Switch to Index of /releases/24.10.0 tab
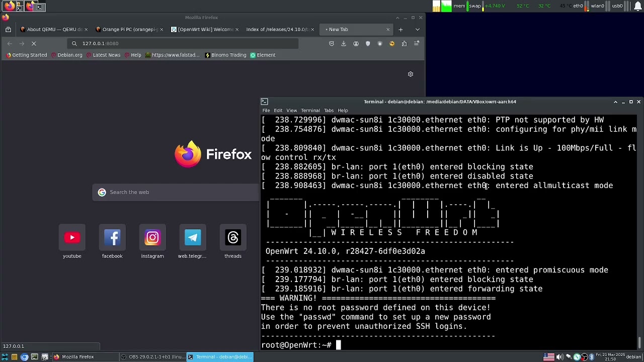 point(281,30)
